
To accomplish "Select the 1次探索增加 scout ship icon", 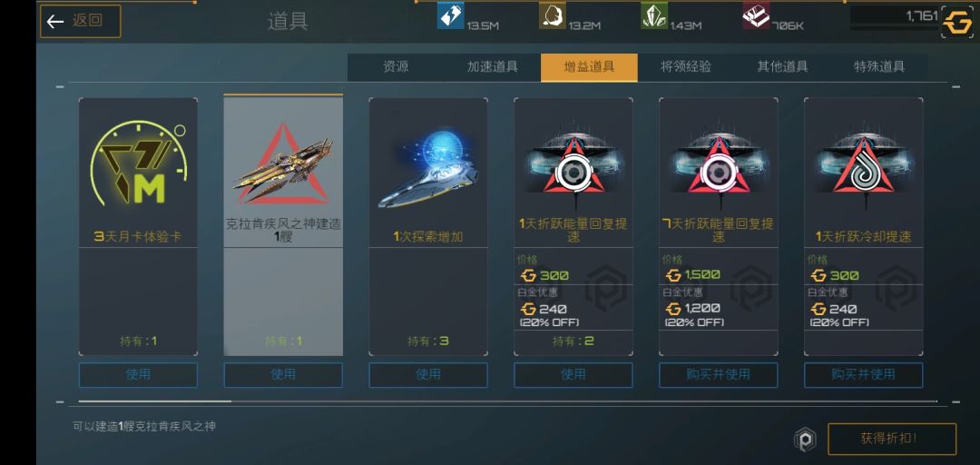I will click(428, 168).
